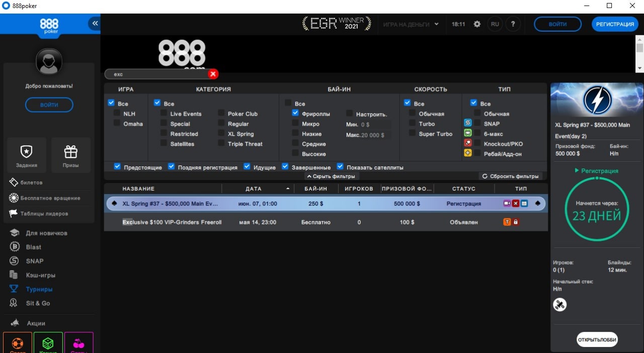Uncheck Показать сателлиты checkbox
The height and width of the screenshot is (353, 644).
[340, 166]
